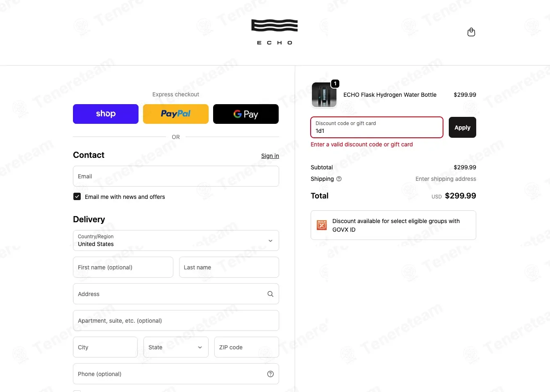The image size is (550, 392).
Task: Click the ZIP code field
Action: pos(247,347)
